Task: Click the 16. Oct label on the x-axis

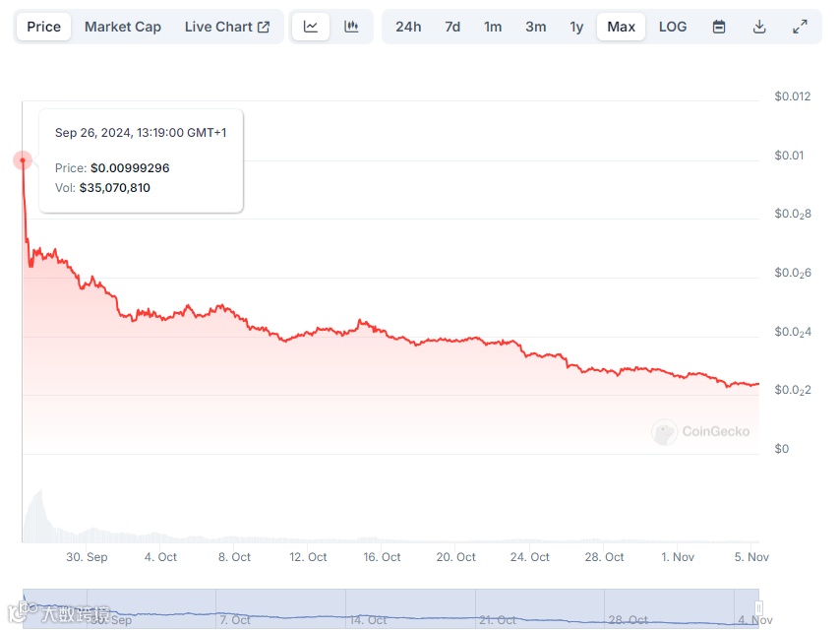Action: tap(382, 557)
